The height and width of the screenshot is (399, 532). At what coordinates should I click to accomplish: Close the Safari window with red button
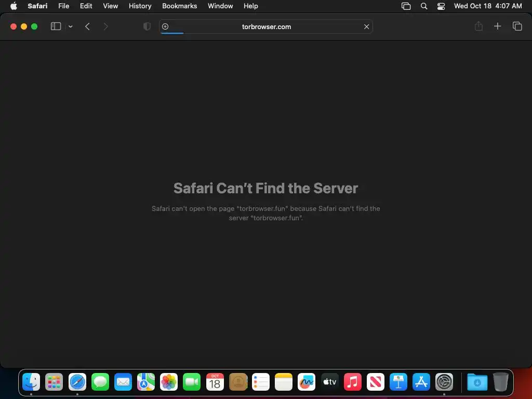pyautogui.click(x=14, y=26)
